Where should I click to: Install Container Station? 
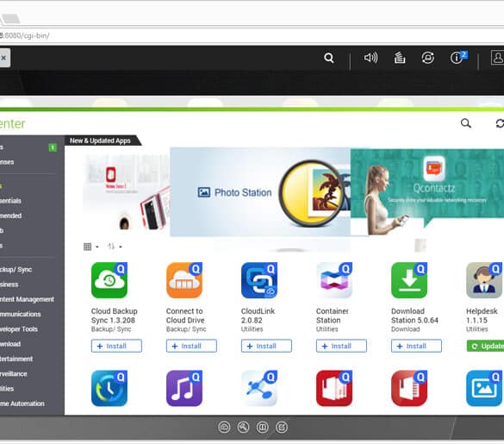(341, 346)
